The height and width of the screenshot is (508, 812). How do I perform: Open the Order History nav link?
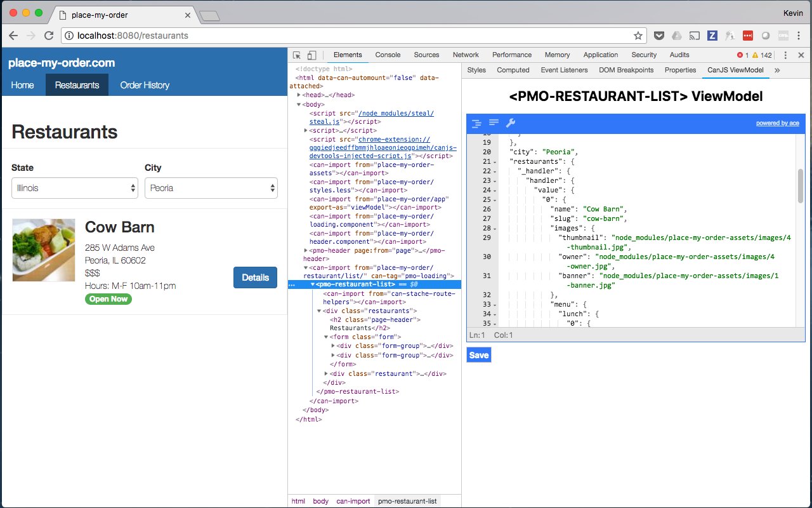pyautogui.click(x=145, y=85)
